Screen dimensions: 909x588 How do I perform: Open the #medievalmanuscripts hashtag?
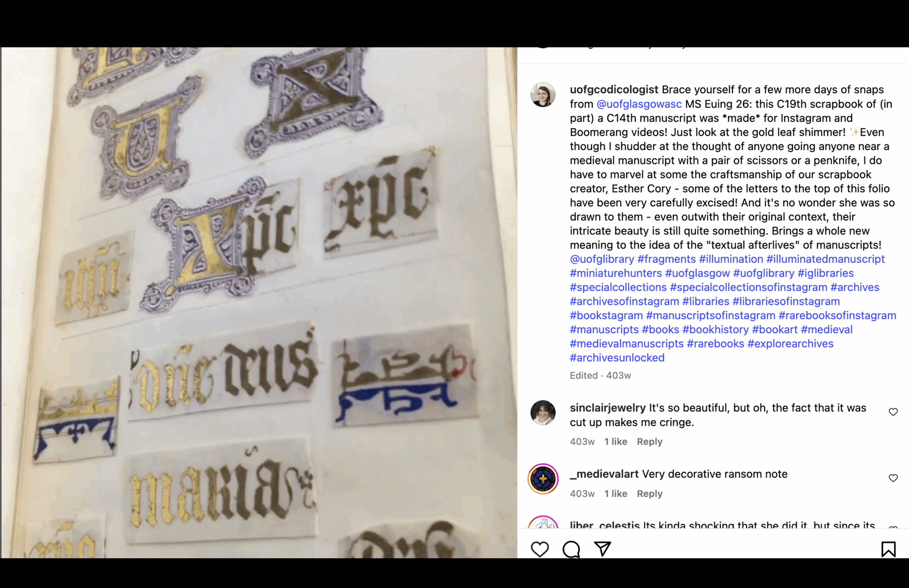pos(627,343)
